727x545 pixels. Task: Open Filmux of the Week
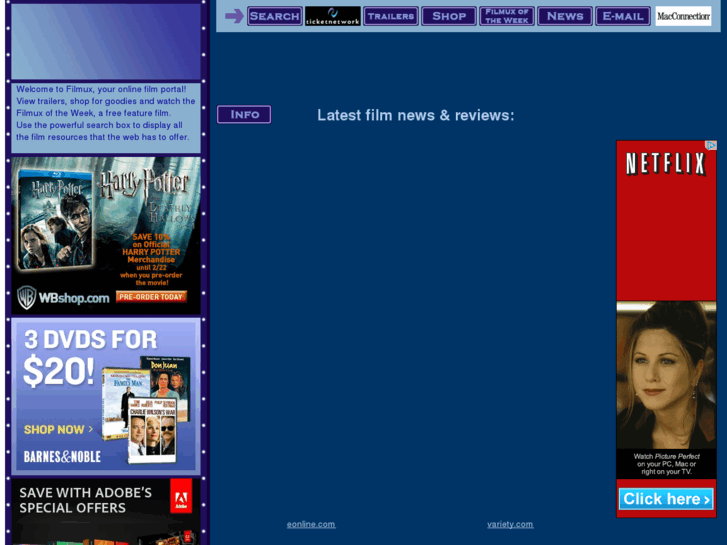point(507,16)
